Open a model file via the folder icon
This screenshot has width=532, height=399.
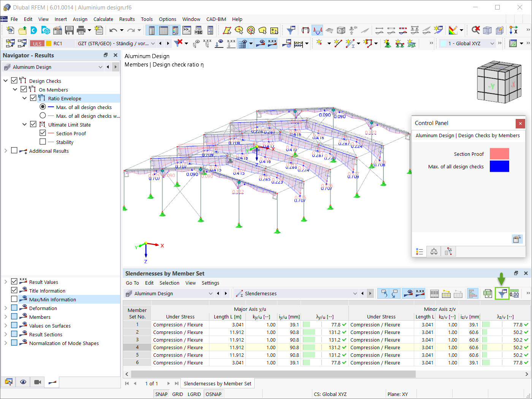(x=22, y=30)
